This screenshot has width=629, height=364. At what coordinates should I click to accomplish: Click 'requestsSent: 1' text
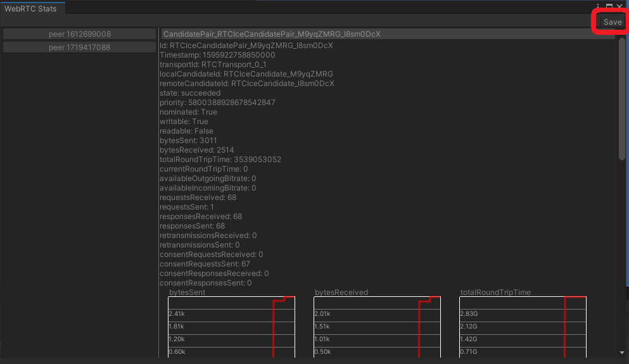point(186,207)
